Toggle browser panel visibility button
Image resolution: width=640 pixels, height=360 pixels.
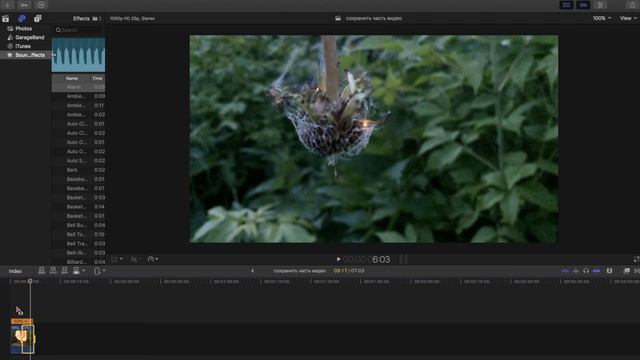(566, 5)
